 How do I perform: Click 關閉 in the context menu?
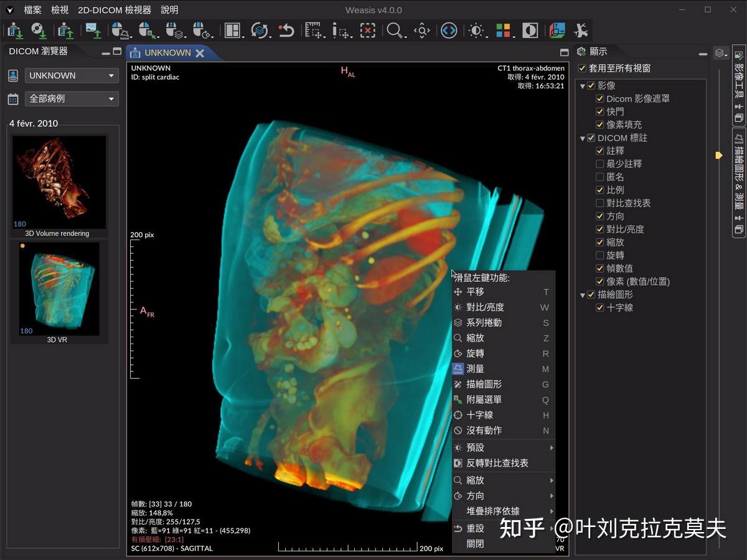click(474, 543)
